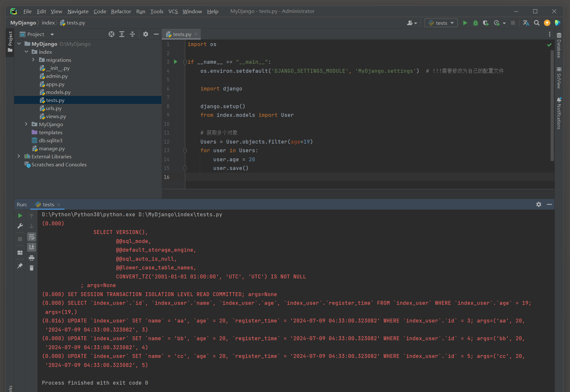Expand the inner MyDjango package folder
This screenshot has height=392, width=570.
[x=26, y=124]
